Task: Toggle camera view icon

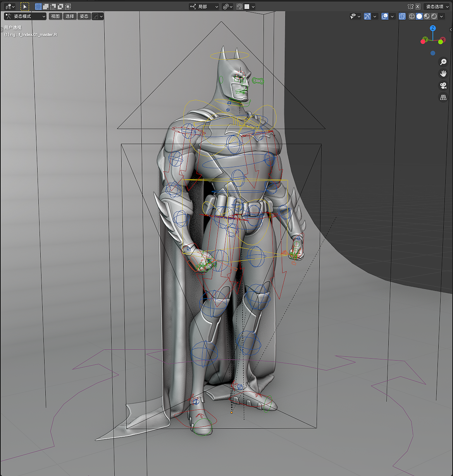Action: [x=443, y=86]
